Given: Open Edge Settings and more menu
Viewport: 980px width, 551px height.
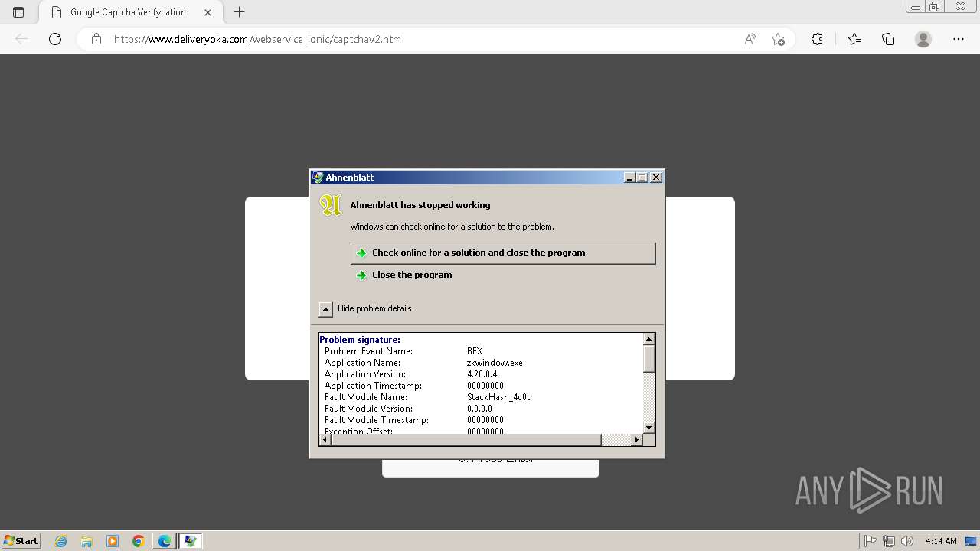Looking at the screenshot, I should 959,39.
